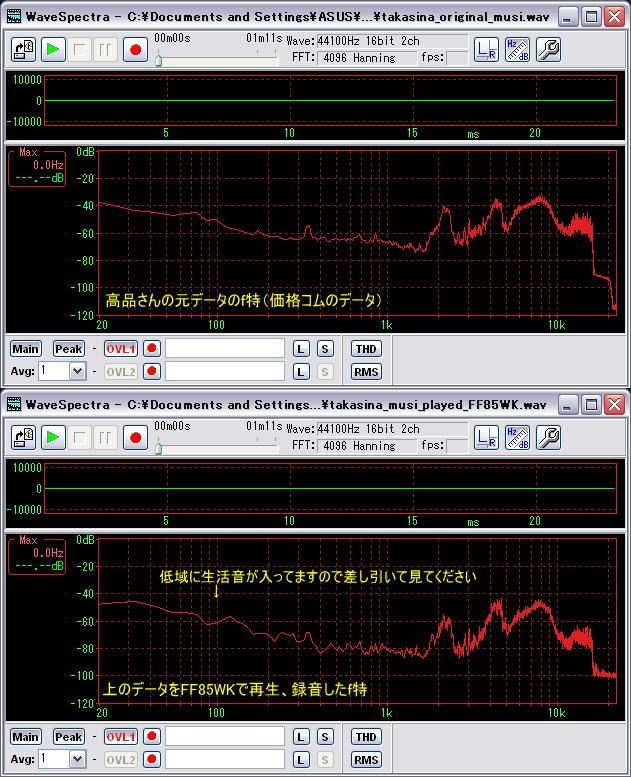
Task: Click OVL2 red record icon, top window
Action: [152, 372]
